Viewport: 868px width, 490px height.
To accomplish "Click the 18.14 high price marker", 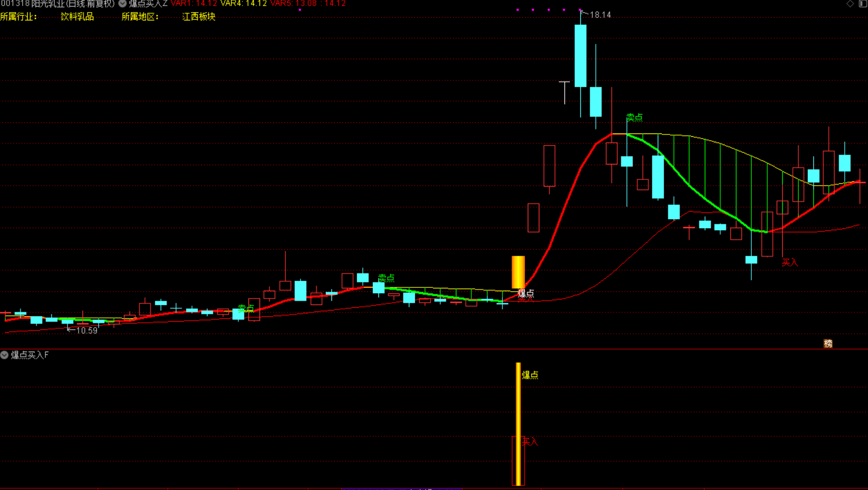I will pos(600,15).
